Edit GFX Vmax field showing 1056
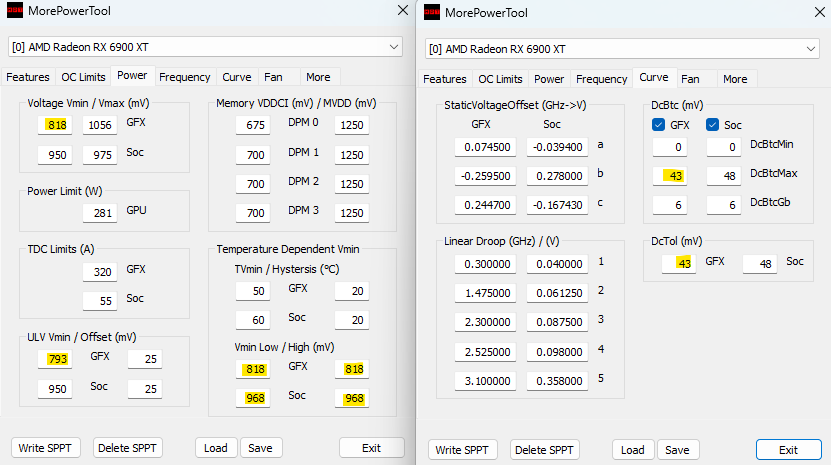 (x=100, y=125)
